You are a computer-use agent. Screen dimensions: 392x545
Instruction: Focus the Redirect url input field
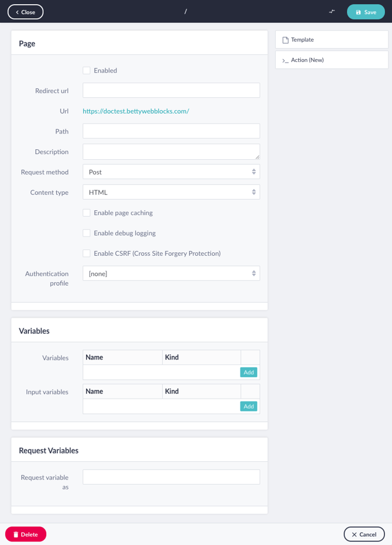point(171,90)
